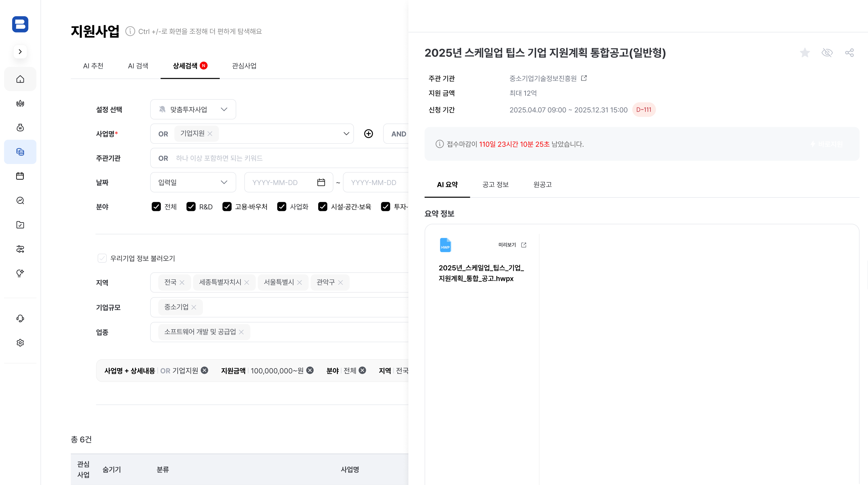
Task: Select the home icon in the sidebar
Action: tap(20, 79)
